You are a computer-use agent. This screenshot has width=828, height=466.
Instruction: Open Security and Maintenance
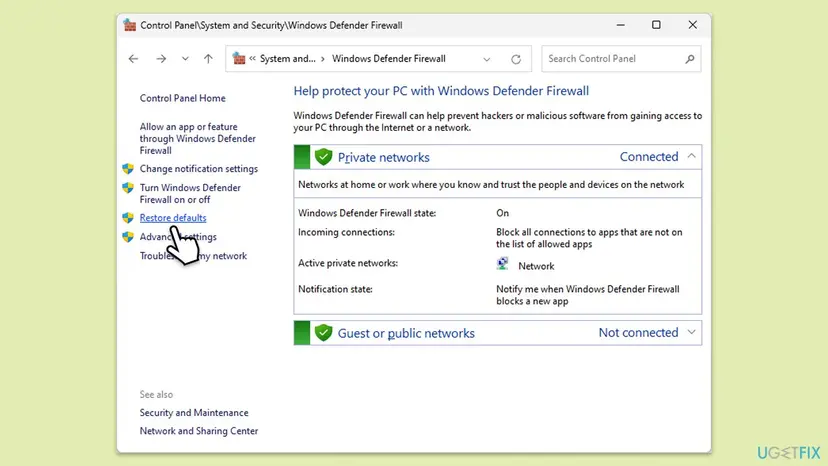click(194, 413)
